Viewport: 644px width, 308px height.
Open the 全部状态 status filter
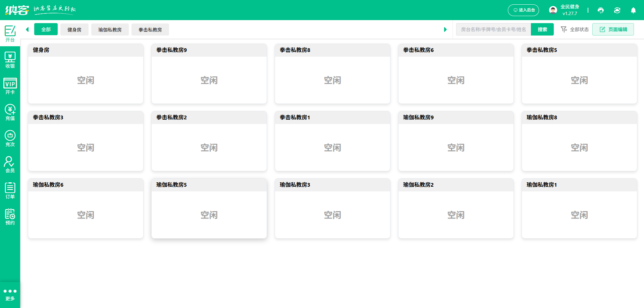574,29
